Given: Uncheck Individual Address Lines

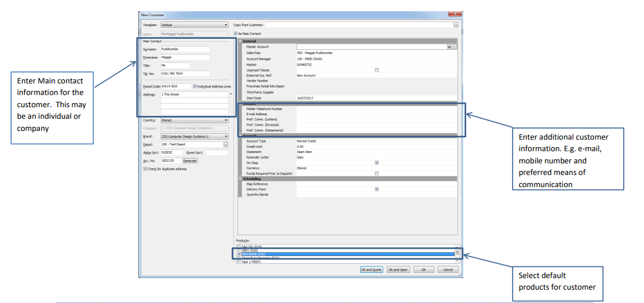Looking at the screenshot, I should click(195, 86).
